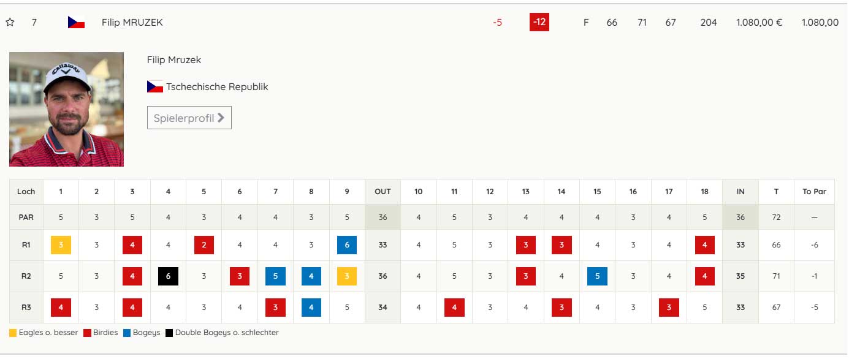The image size is (868, 359).
Task: Click the red Birdies legend square
Action: click(87, 333)
